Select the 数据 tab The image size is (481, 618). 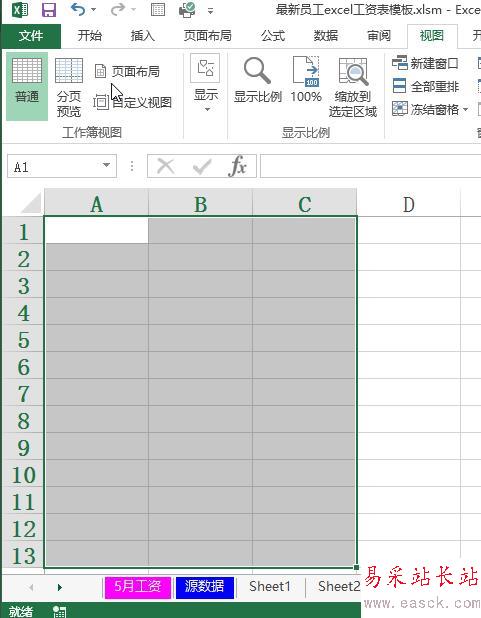[326, 36]
